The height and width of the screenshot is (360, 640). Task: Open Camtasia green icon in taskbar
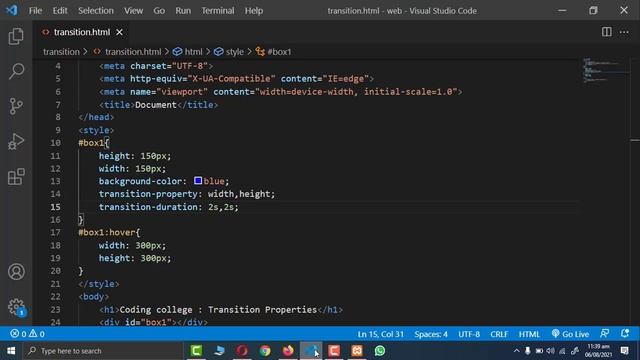(x=196, y=351)
